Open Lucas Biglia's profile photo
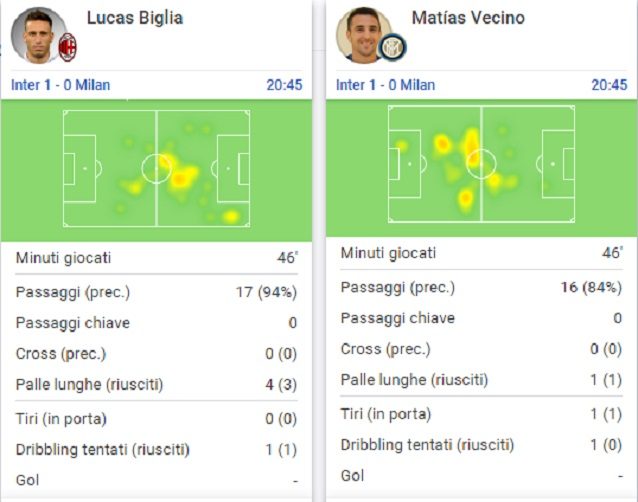Image resolution: width=638 pixels, height=502 pixels. point(38,36)
